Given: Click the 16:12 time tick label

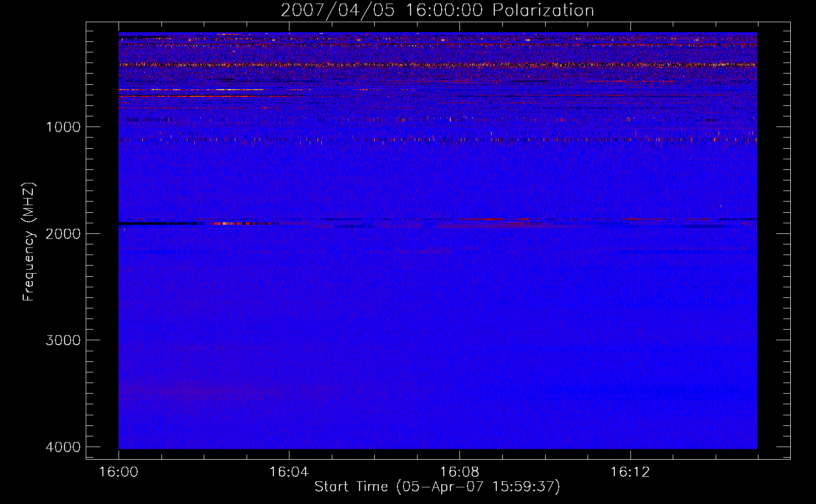Looking at the screenshot, I should 630,472.
